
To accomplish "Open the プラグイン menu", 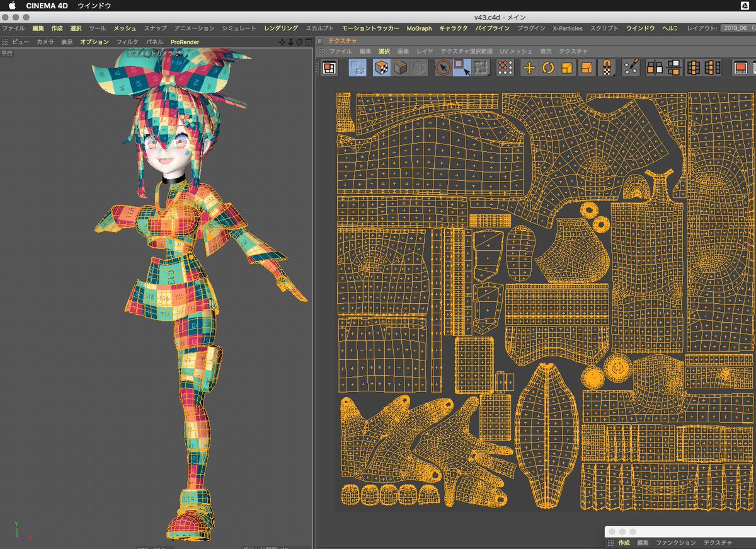I will coord(532,28).
